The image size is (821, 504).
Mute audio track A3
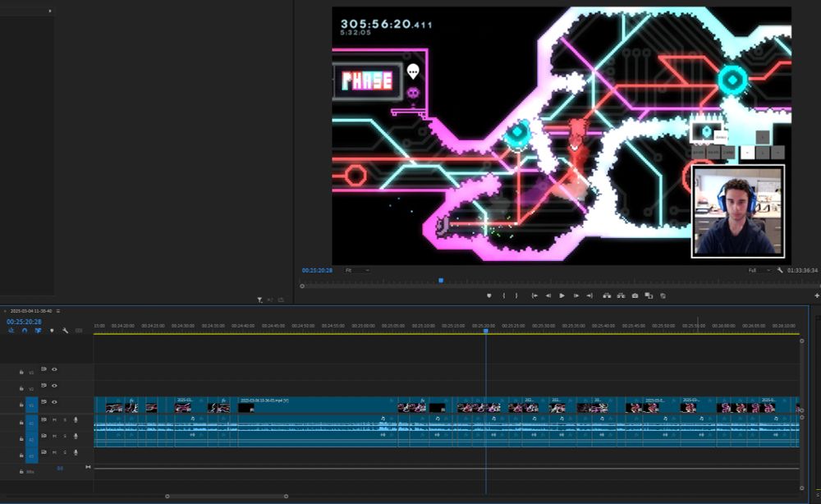(x=55, y=452)
